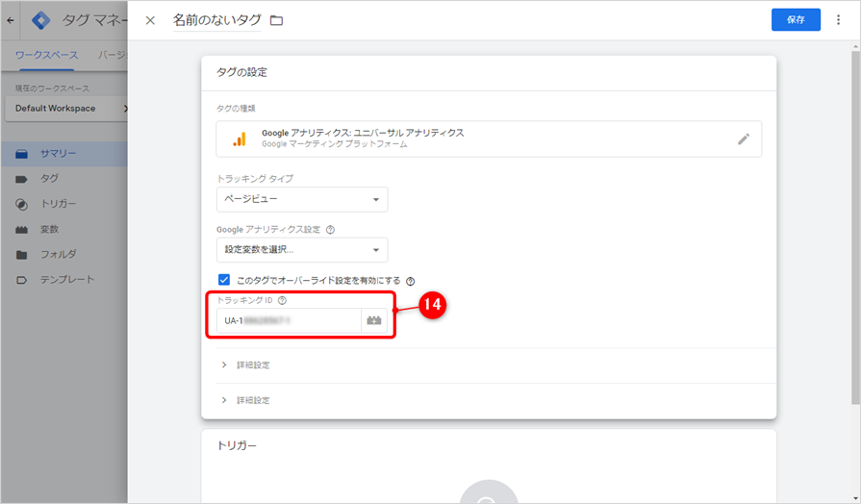The image size is (861, 504).
Task: Click the タグの設定 heading
Action: (241, 72)
